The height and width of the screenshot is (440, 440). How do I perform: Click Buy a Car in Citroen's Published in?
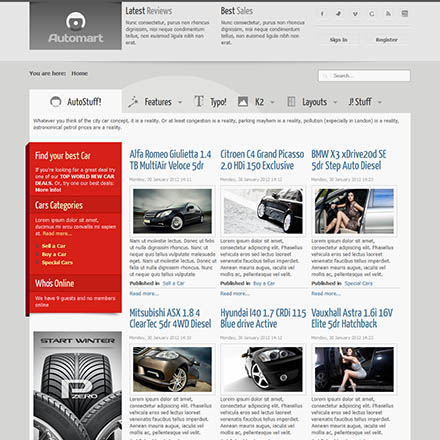264,283
